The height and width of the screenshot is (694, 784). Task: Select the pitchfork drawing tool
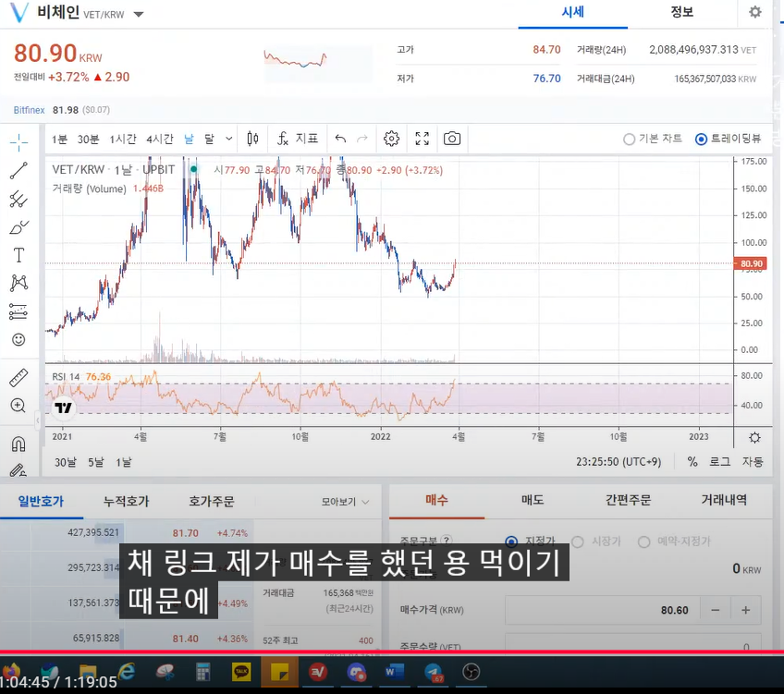19,199
